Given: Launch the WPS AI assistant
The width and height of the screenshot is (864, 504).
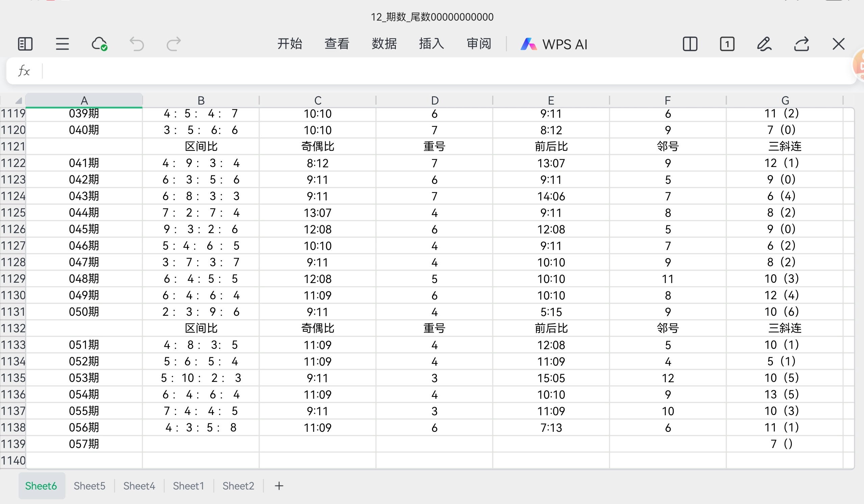Looking at the screenshot, I should click(x=554, y=44).
